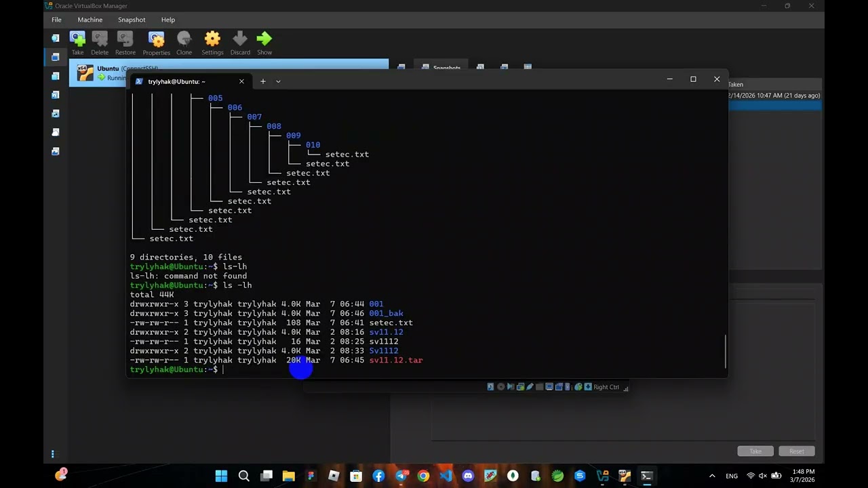Click the Restore snapshot toolbar icon

tap(125, 39)
